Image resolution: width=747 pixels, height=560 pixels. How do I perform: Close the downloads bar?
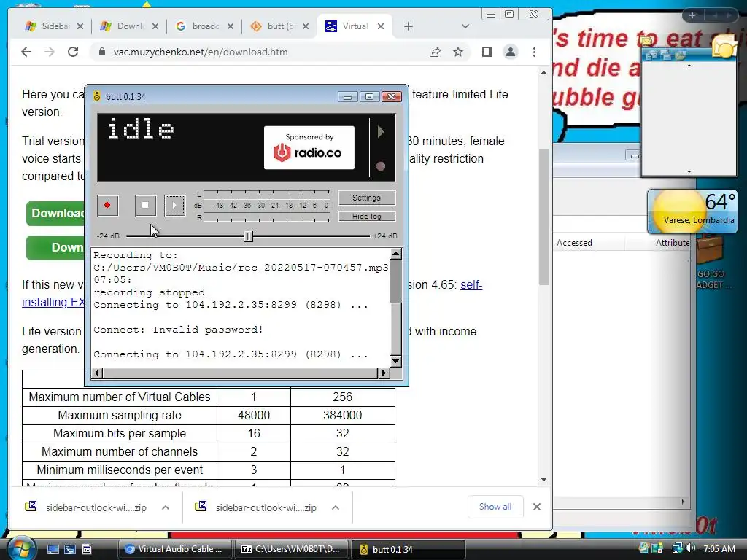click(537, 507)
